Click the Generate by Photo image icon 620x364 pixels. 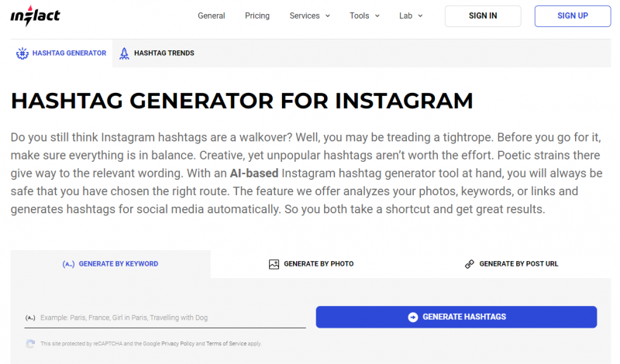274,264
